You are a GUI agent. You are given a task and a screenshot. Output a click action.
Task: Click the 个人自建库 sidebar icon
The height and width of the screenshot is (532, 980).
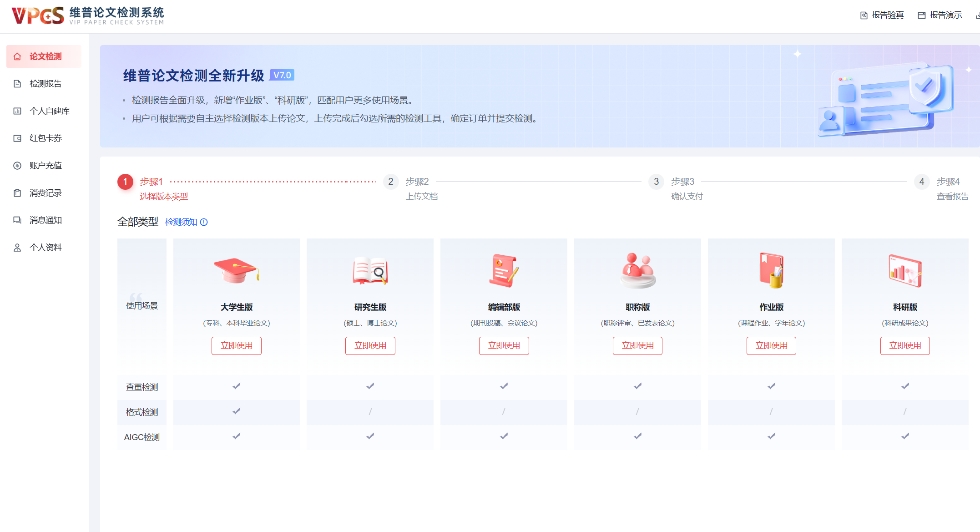[17, 111]
